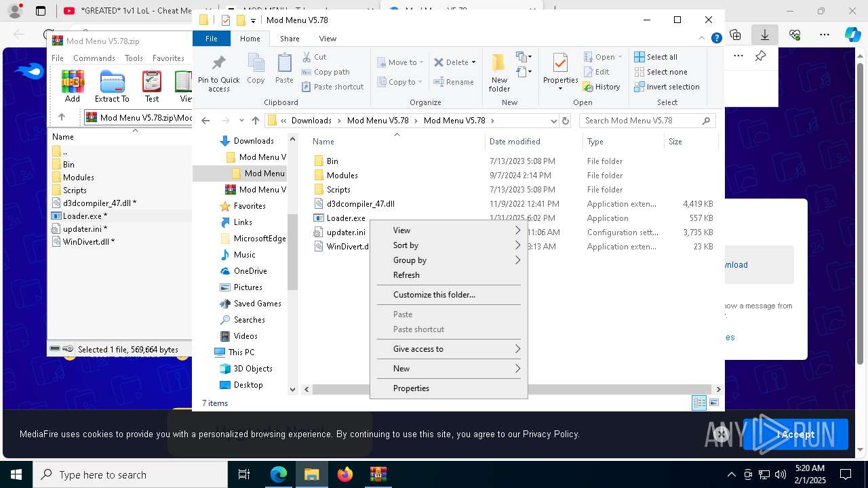Click horizontal scrollbar in file list
The width and height of the screenshot is (868, 488).
tap(512, 389)
